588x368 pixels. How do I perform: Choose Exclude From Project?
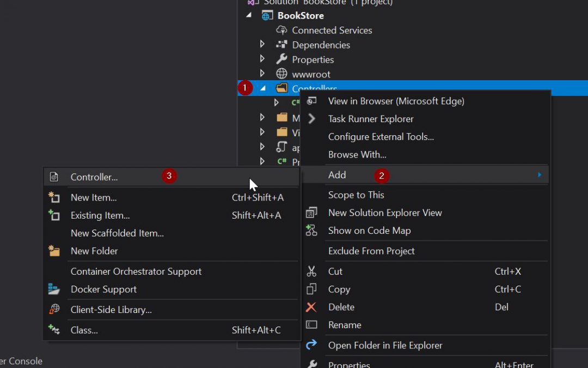click(371, 251)
